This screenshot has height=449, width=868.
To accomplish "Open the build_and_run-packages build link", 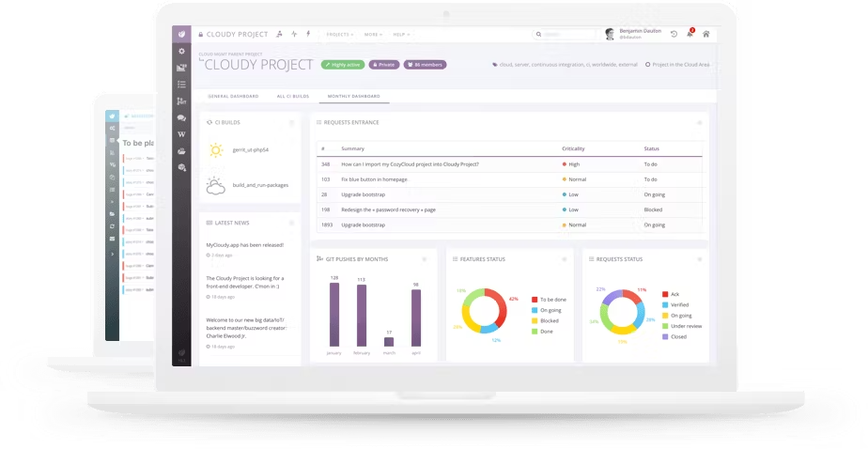I will tap(260, 185).
